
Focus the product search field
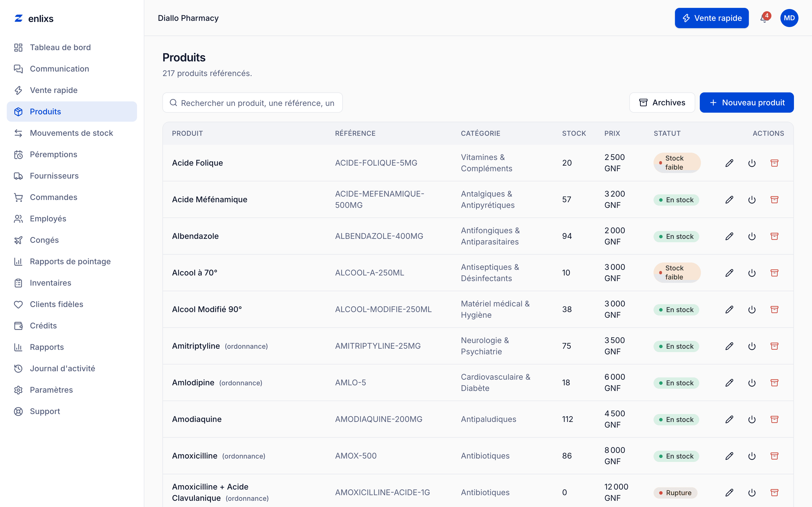tap(253, 103)
